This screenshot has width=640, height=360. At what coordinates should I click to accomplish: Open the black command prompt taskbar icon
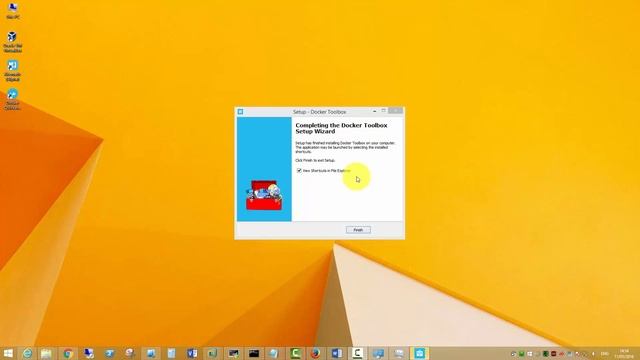click(254, 353)
